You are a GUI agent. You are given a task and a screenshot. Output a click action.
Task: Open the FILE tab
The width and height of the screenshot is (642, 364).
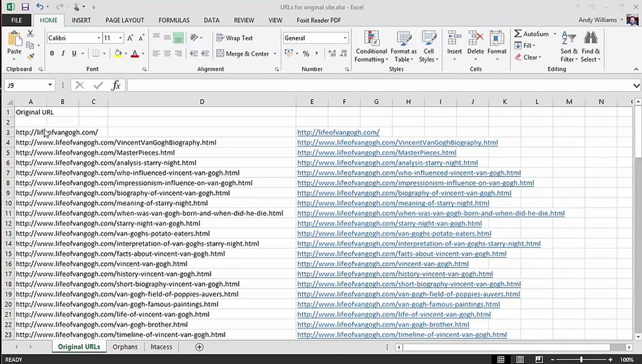[x=17, y=20]
